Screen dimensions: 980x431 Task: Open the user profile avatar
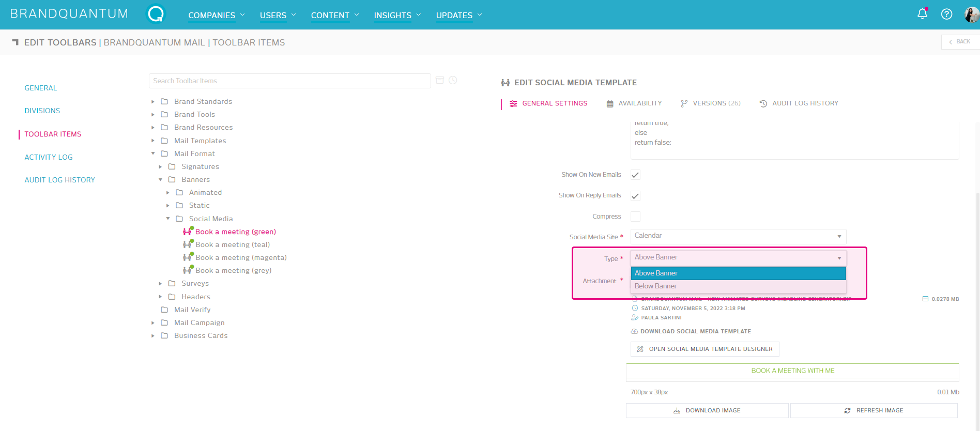point(972,14)
